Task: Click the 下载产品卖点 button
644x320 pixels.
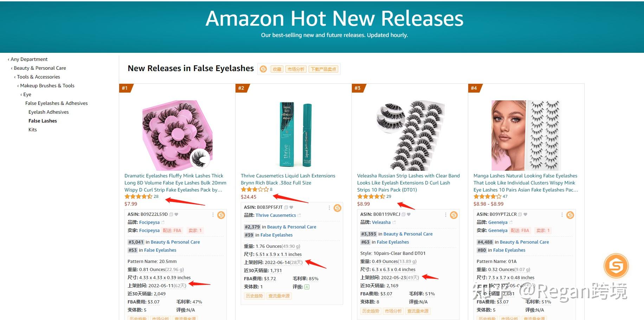Action: click(x=324, y=69)
